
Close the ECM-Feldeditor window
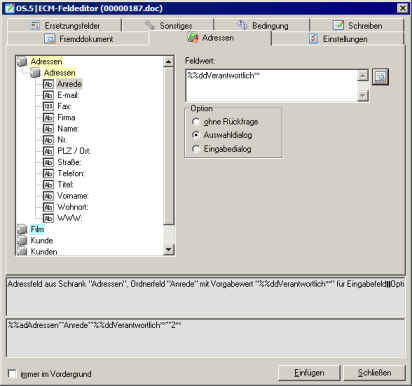tap(403, 8)
